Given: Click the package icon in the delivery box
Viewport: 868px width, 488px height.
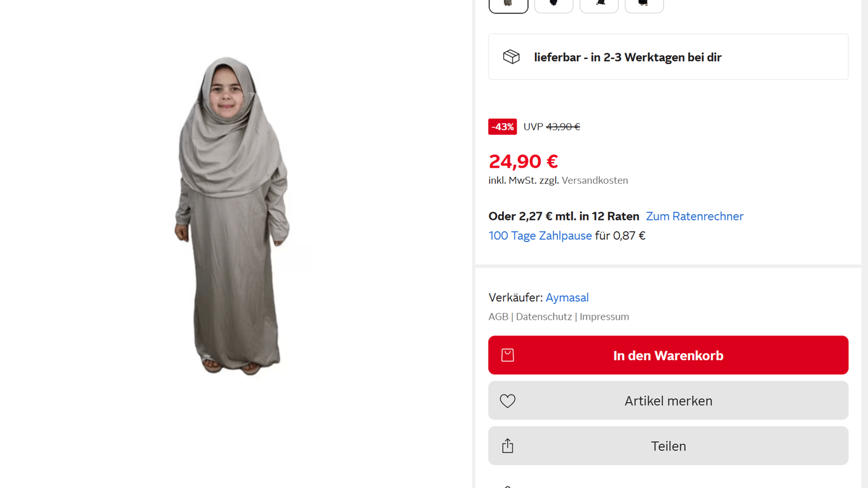Looking at the screenshot, I should [512, 57].
